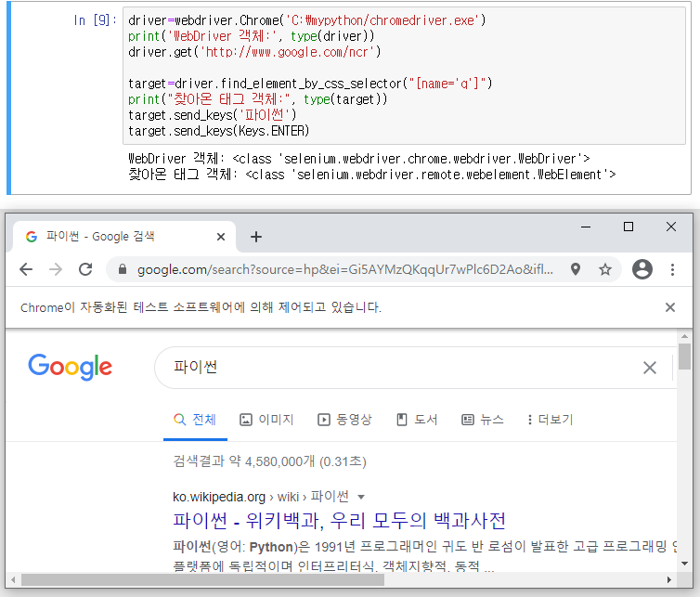Clear the Google search box text
Viewport: 700px width, 597px height.
[650, 368]
